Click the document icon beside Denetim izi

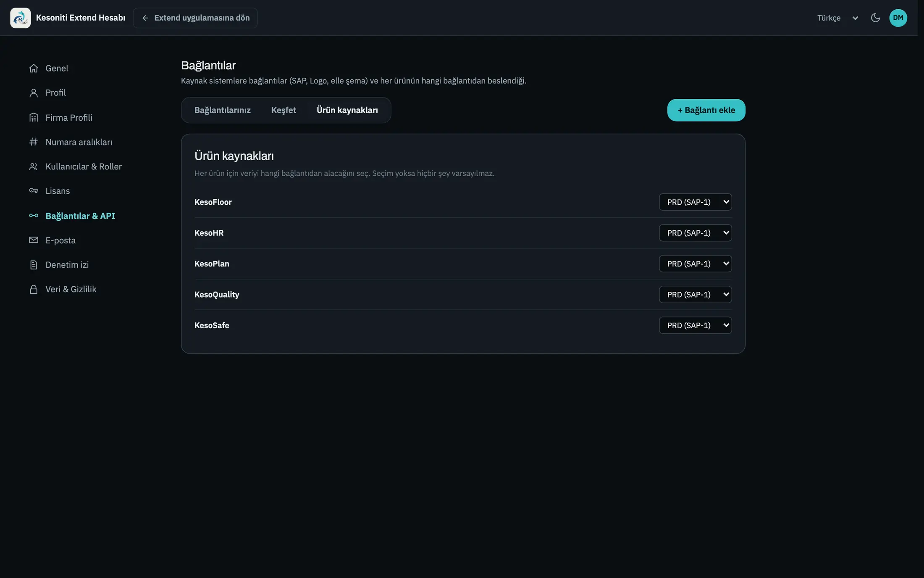point(34,265)
